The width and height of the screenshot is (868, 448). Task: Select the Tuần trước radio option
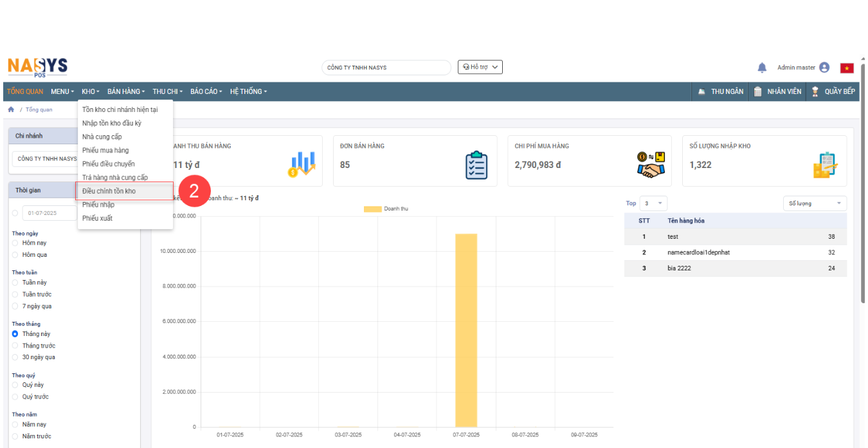15,294
